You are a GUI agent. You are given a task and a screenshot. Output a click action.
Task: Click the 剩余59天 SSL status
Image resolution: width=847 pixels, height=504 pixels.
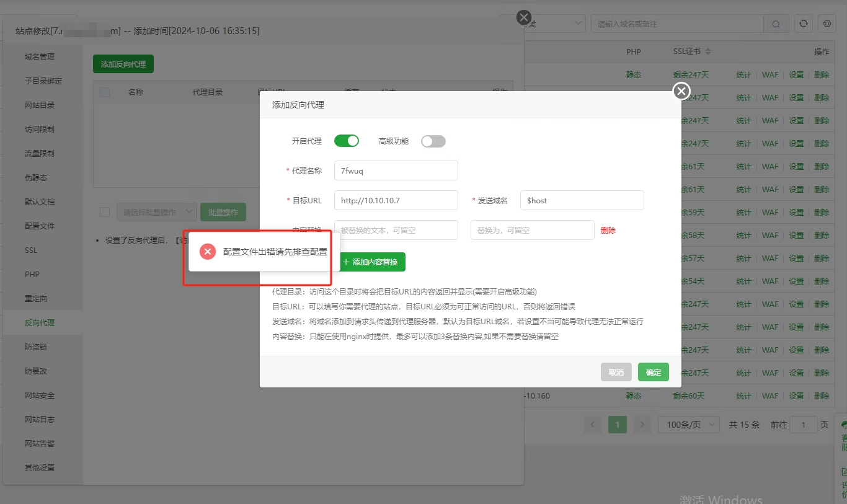point(693,212)
